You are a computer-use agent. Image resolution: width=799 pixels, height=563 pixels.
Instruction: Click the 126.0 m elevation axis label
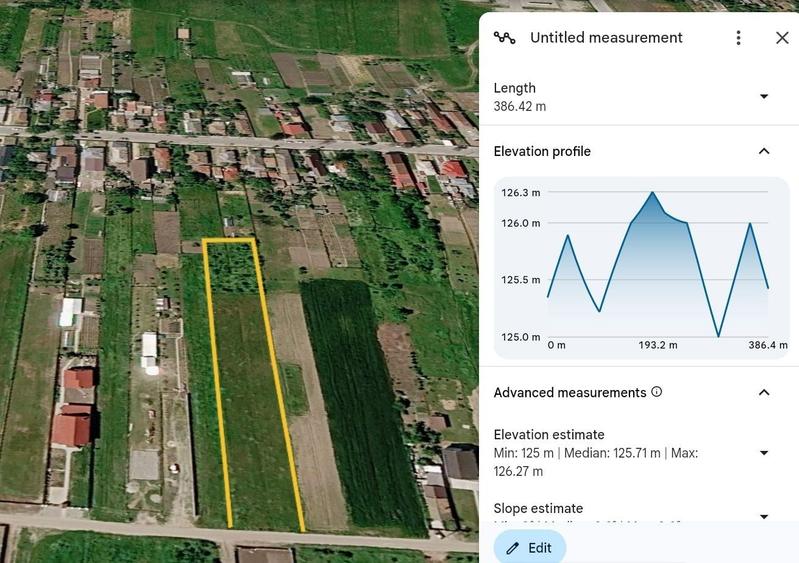[521, 223]
